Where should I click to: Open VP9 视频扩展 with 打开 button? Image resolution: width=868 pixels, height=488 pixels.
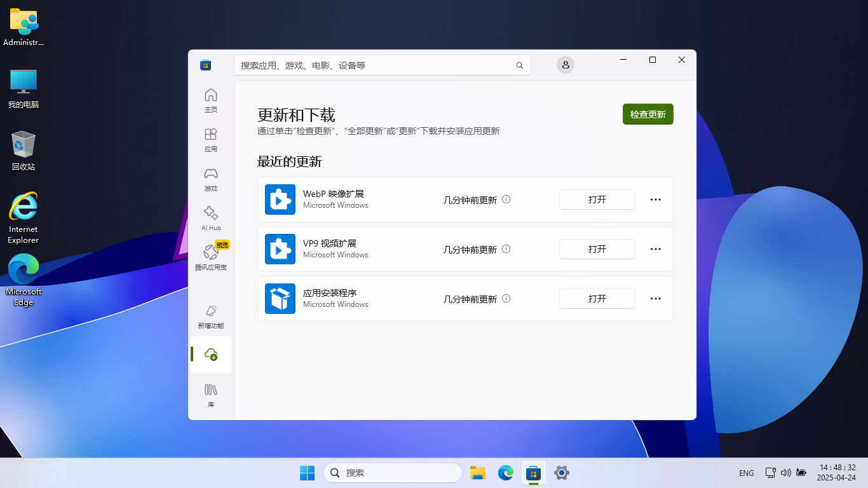click(x=597, y=249)
